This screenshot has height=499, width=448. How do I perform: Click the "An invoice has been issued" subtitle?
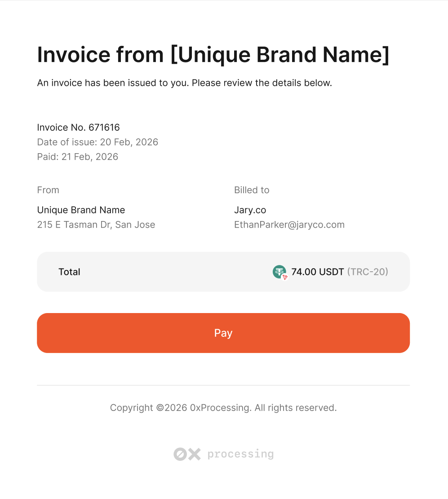[x=184, y=83]
